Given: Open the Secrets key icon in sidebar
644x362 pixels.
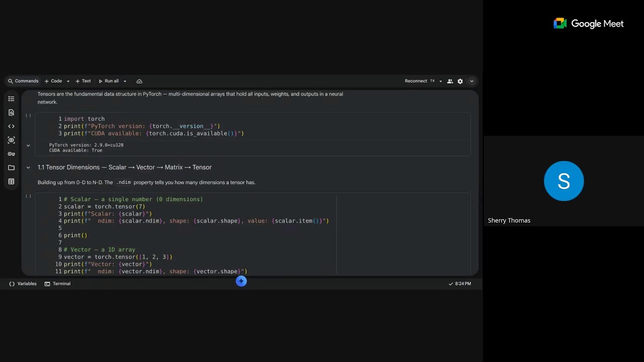Looking at the screenshot, I should point(11,154).
